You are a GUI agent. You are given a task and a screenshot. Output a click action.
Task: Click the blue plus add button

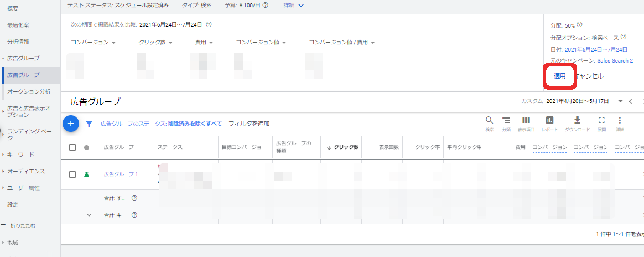(x=71, y=124)
